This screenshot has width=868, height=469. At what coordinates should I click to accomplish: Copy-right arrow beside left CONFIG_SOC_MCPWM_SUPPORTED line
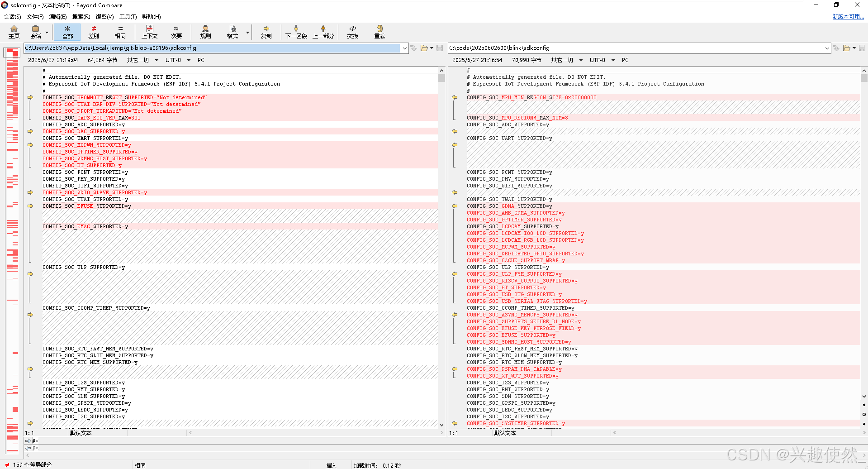(30, 145)
